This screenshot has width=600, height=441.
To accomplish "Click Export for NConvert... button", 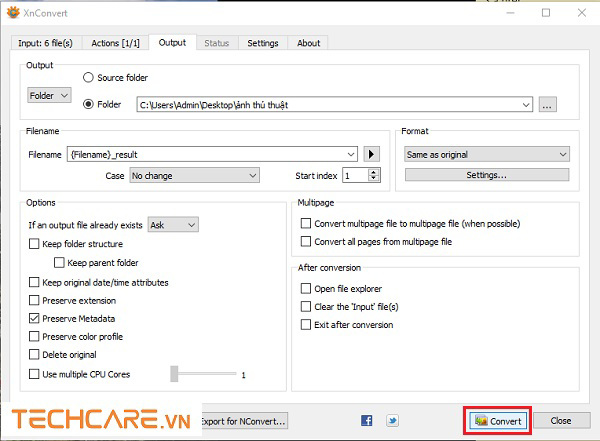I will pyautogui.click(x=245, y=421).
